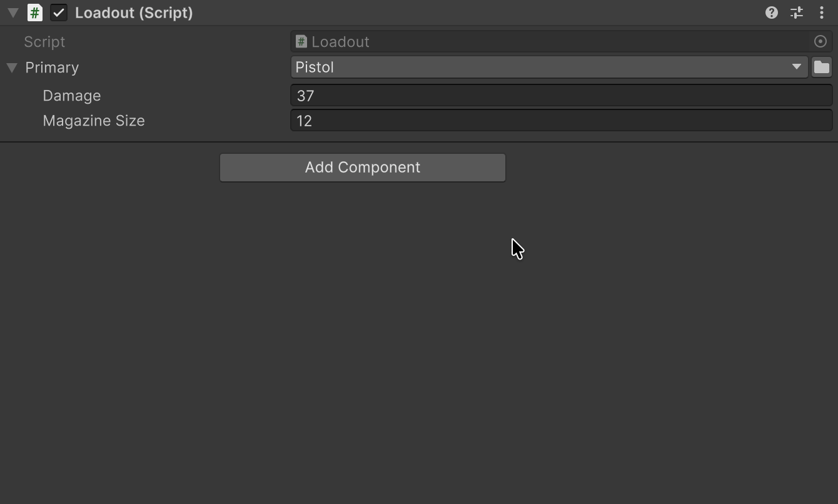Click the folder icon beside Pistol dropdown

(822, 67)
